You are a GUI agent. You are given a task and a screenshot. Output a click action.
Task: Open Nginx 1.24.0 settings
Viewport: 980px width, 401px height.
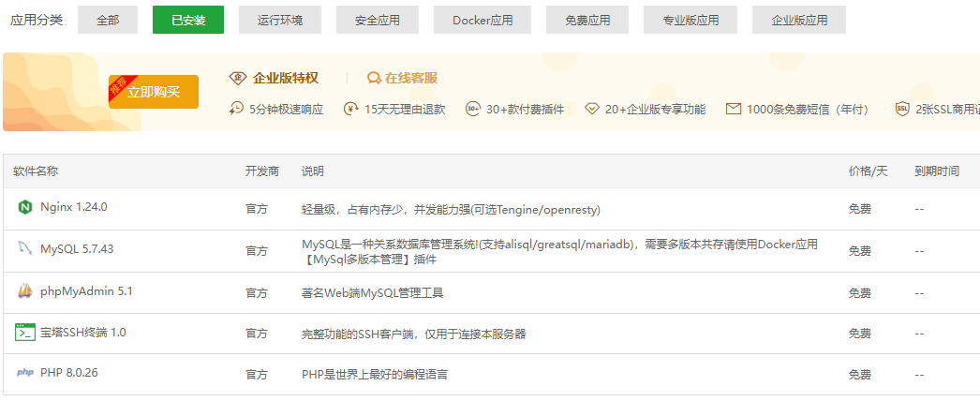click(x=74, y=207)
